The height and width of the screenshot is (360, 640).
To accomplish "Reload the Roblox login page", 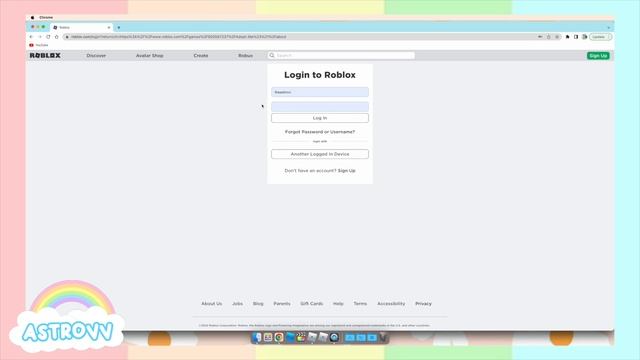I will click(48, 37).
